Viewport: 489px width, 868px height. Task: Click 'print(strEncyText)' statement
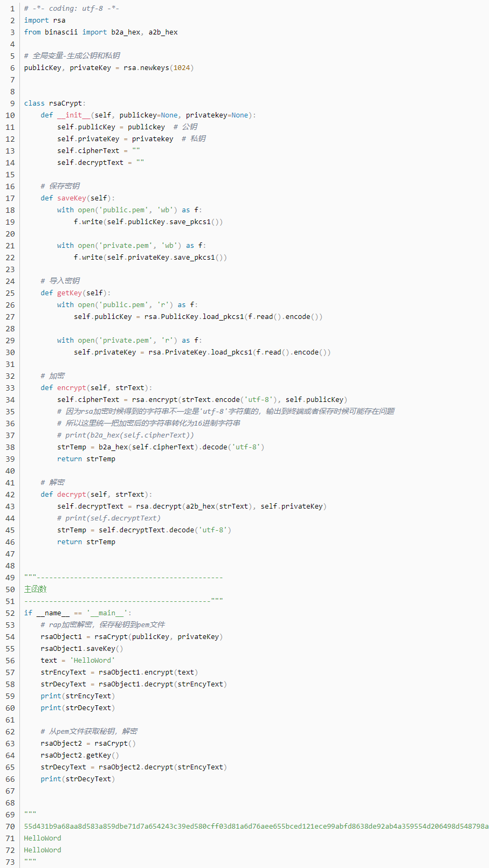click(x=78, y=696)
